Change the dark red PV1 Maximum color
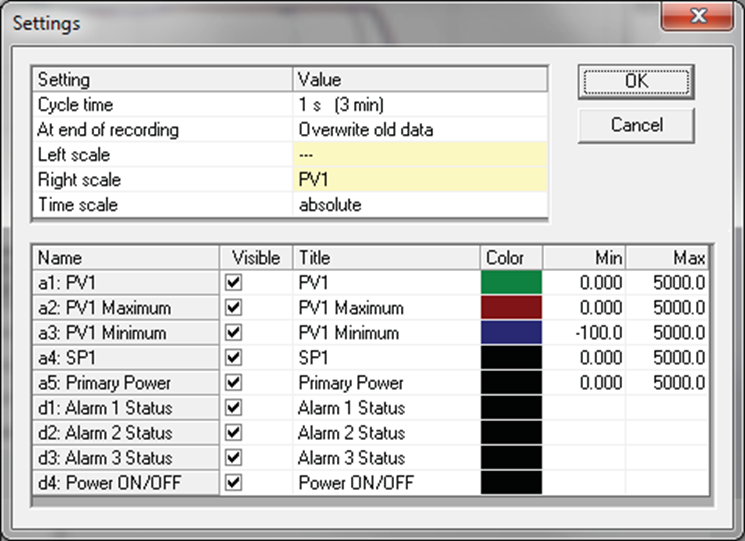745x541 pixels. point(511,308)
